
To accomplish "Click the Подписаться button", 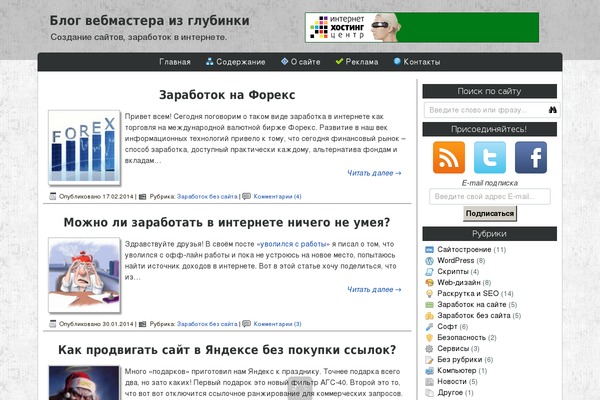I will [490, 214].
